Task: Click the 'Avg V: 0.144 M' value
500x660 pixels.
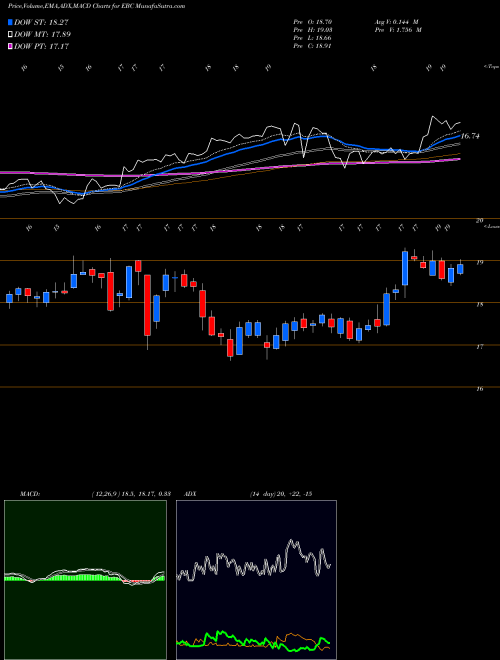Action: 396,22
